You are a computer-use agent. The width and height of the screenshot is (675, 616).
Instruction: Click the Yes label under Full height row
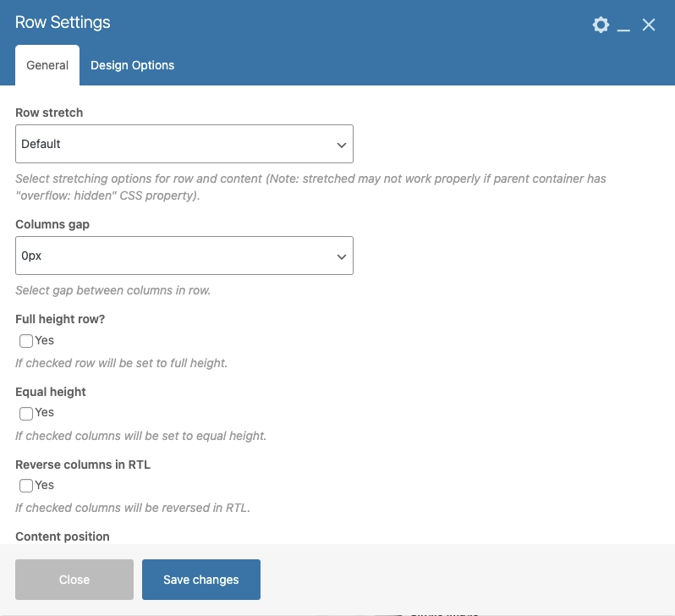click(x=45, y=340)
